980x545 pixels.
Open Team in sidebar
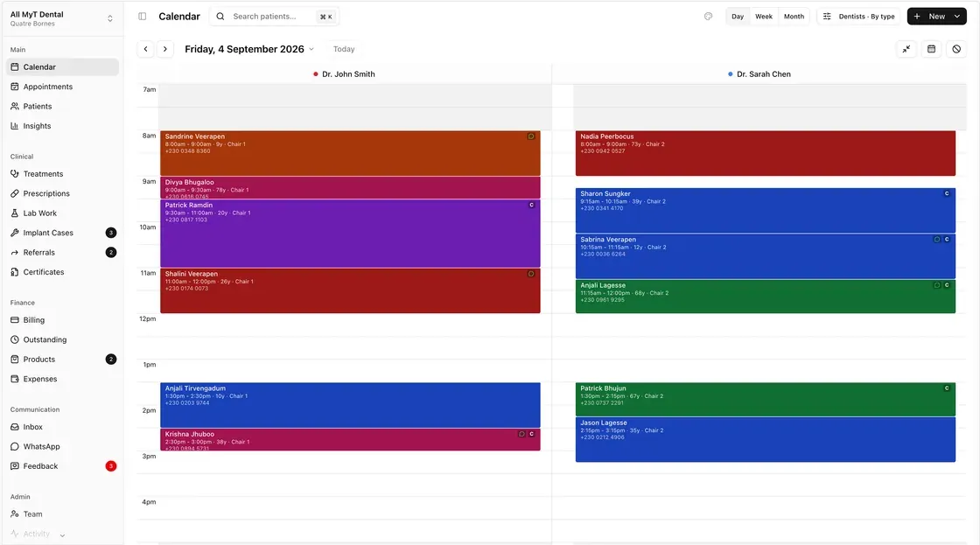(x=62, y=514)
